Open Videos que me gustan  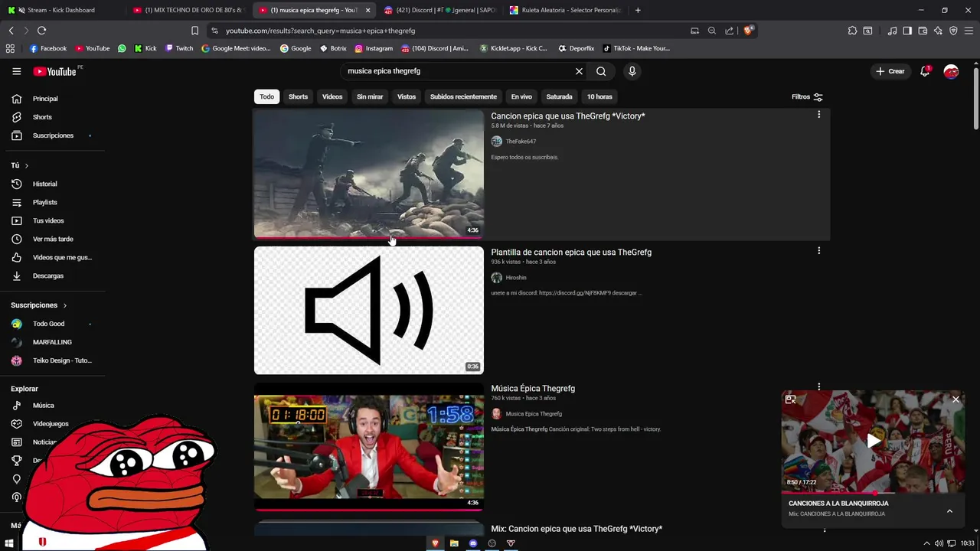52,257
